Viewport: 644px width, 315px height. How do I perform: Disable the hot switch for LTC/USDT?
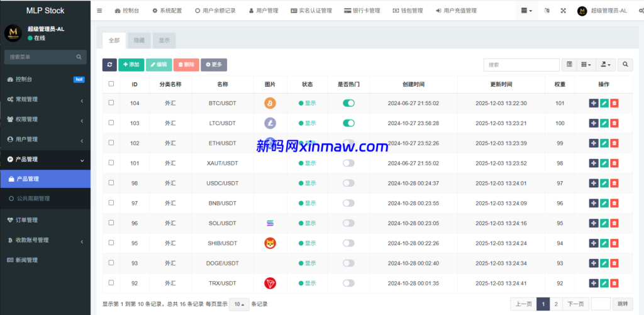click(348, 123)
